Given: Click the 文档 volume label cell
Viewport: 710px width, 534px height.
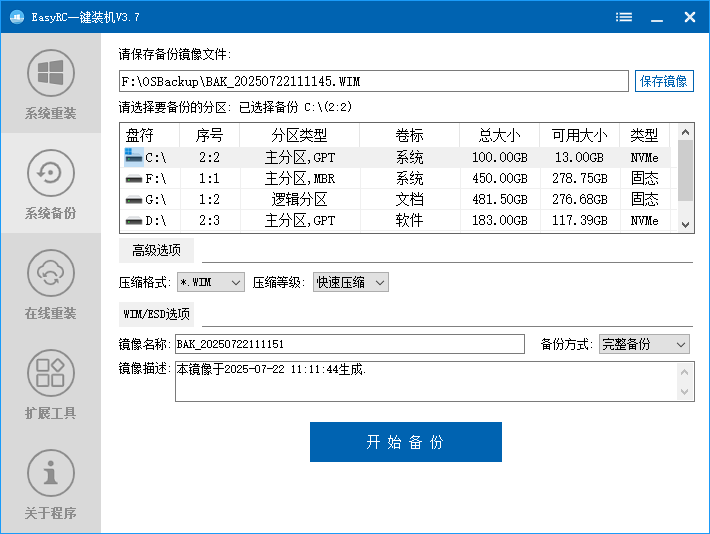Looking at the screenshot, I should pyautogui.click(x=409, y=199).
